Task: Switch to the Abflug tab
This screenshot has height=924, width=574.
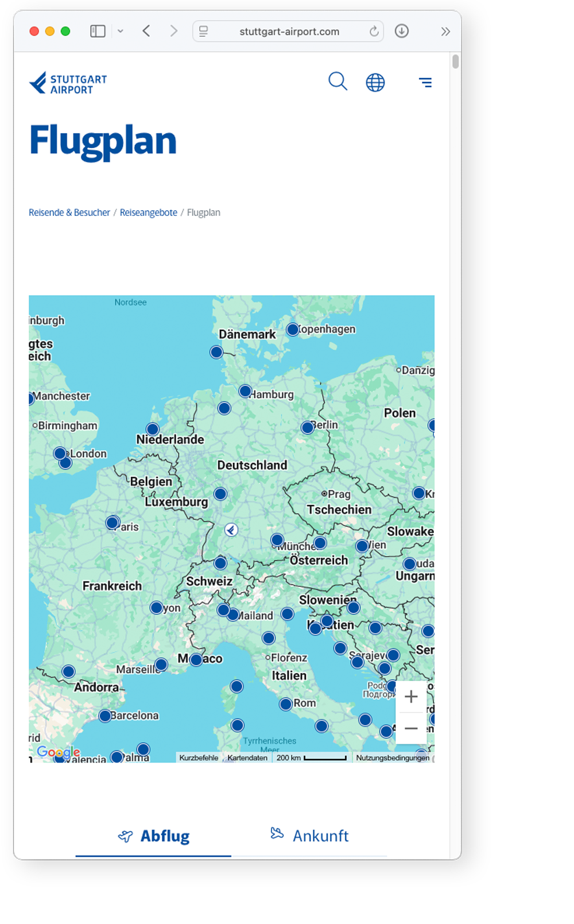Action: (153, 836)
